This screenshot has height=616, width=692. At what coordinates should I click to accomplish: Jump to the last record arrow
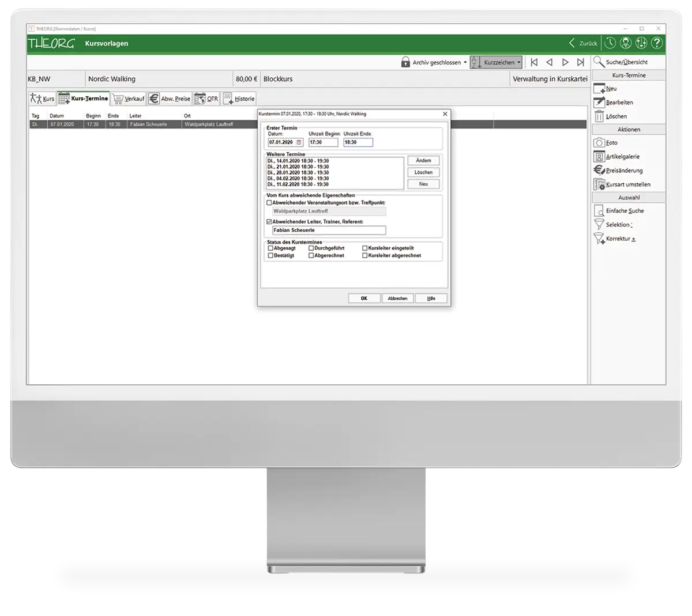click(x=581, y=62)
